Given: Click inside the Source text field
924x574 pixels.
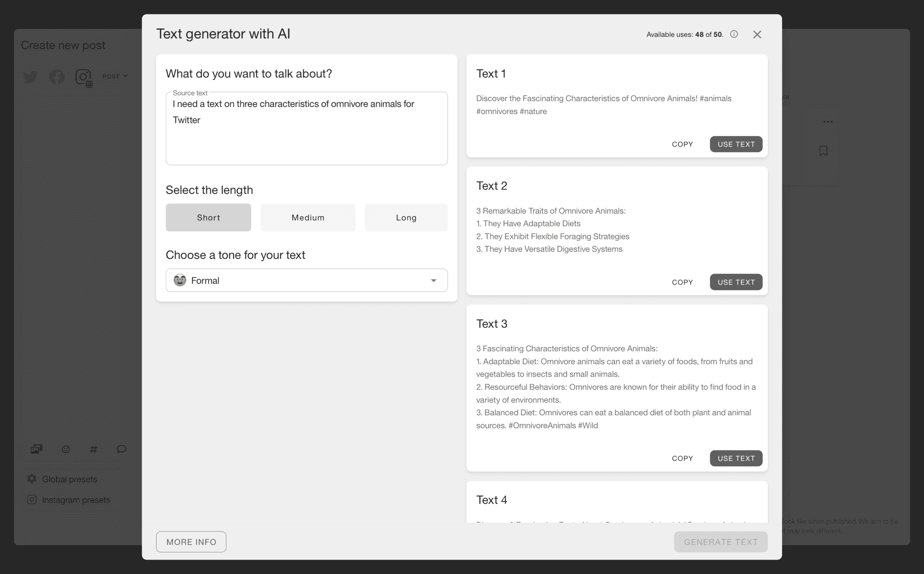Looking at the screenshot, I should pos(306,129).
